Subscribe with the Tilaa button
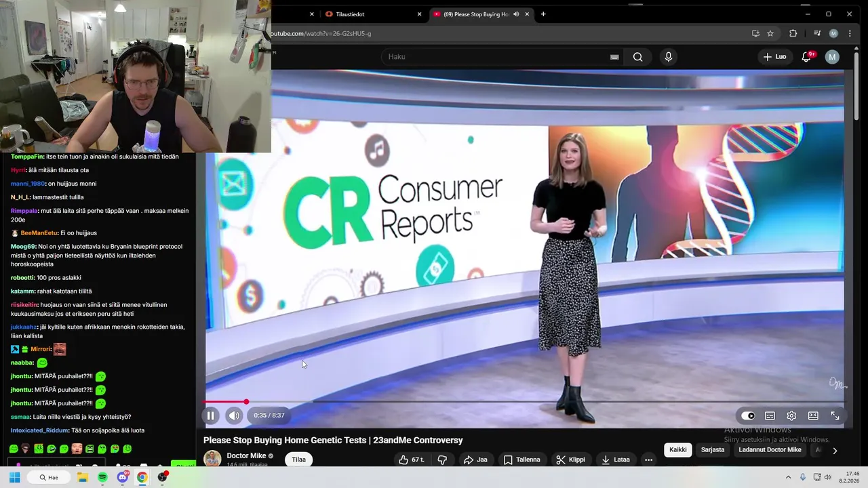 [x=298, y=460]
